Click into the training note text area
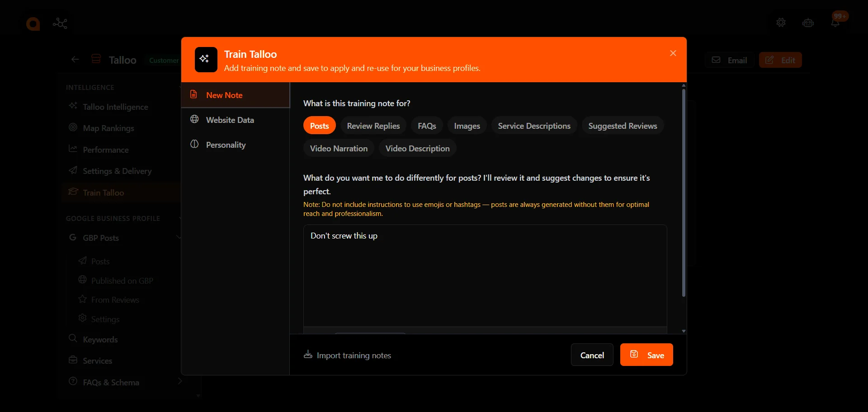This screenshot has height=412, width=868. (485, 276)
